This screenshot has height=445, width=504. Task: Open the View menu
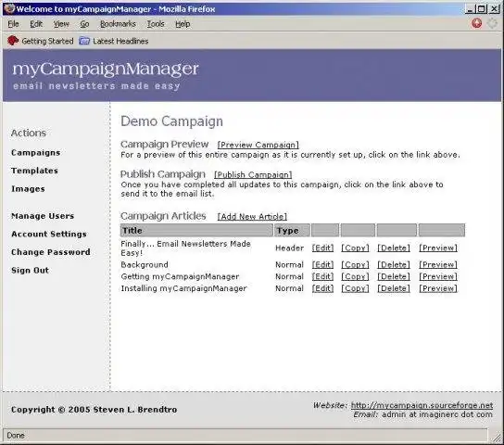pyautogui.click(x=61, y=24)
